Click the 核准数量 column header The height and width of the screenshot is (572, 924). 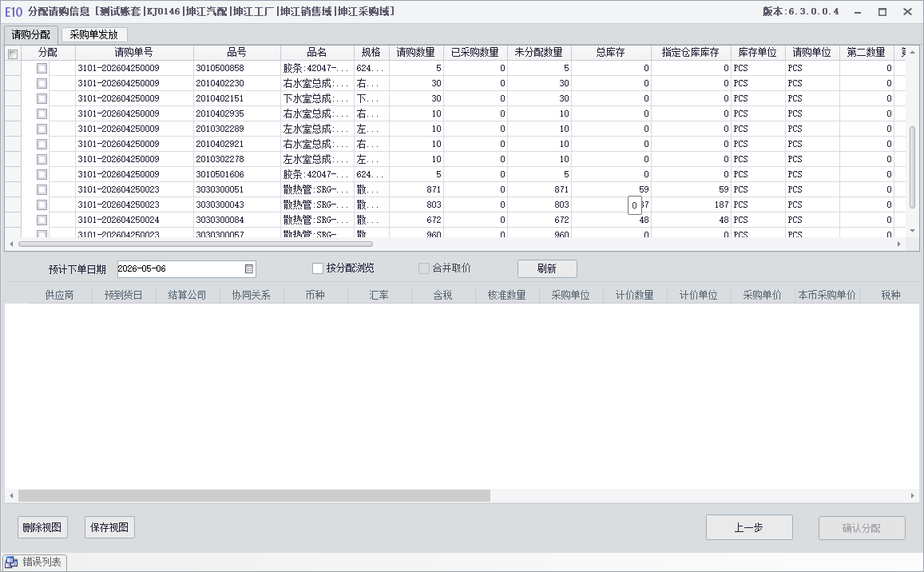[507, 295]
